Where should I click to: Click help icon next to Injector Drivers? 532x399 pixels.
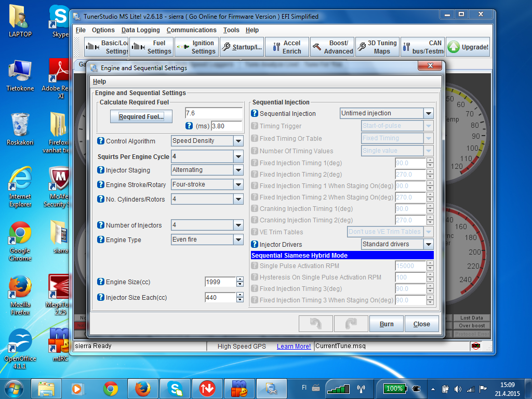[x=255, y=244]
